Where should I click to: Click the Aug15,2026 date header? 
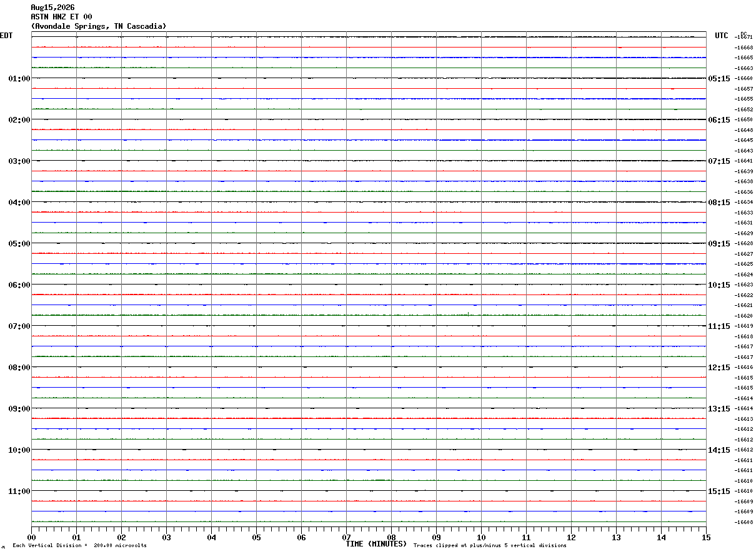52,8
